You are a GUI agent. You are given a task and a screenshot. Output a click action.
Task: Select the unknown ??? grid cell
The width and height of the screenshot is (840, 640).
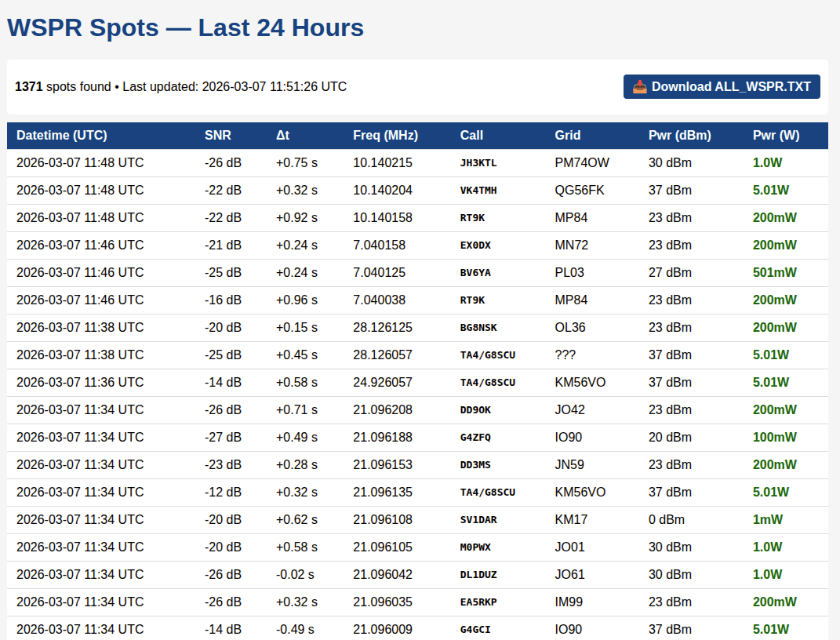(x=565, y=355)
